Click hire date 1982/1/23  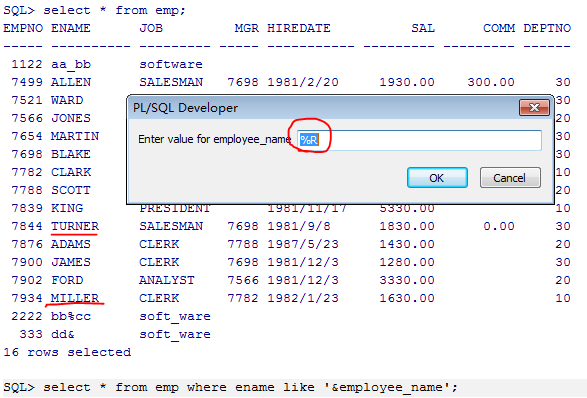[x=303, y=298]
